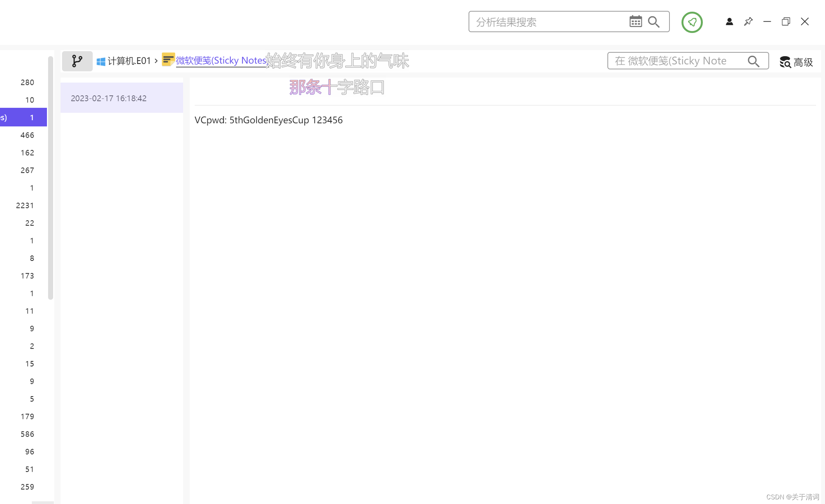Click the branch tree view icon
Viewport: 825px width, 504px height.
point(77,61)
